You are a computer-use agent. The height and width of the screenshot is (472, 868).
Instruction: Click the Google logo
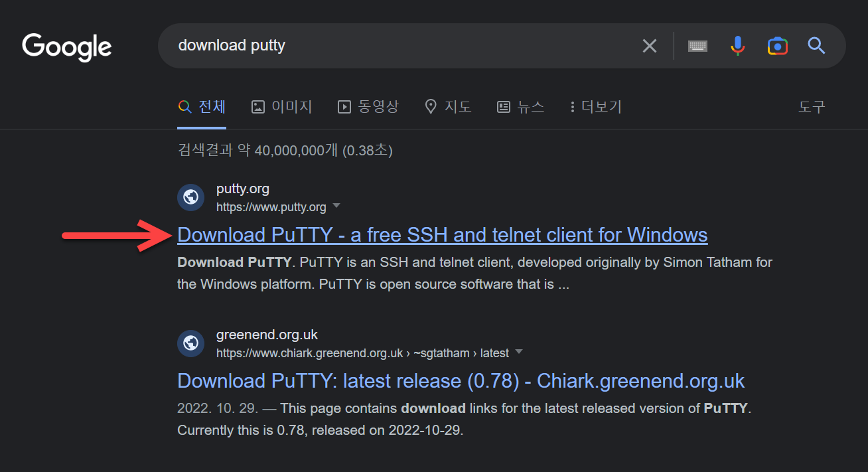point(66,47)
